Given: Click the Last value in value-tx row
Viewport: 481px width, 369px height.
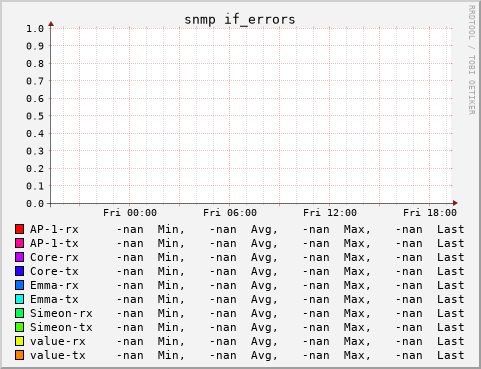Looking at the screenshot, I should 409,356.
